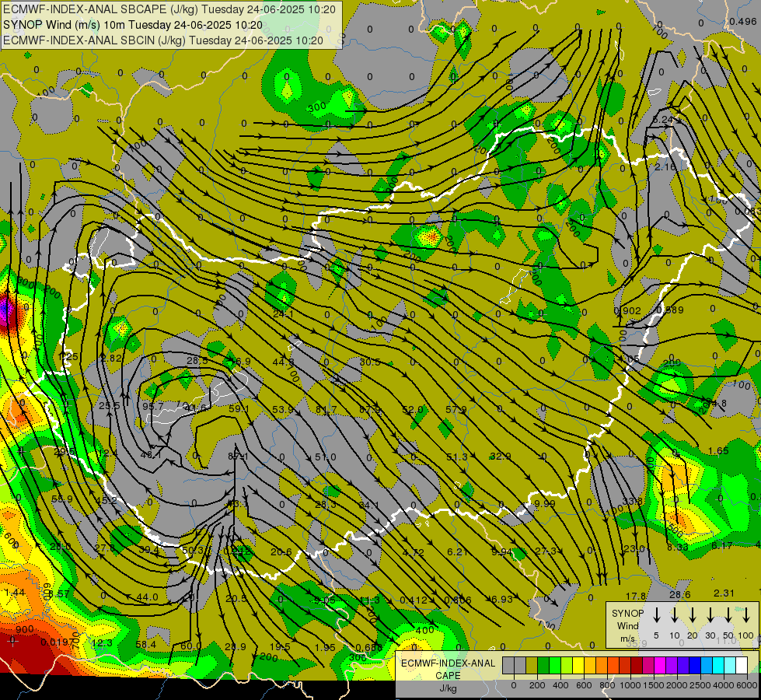This screenshot has width=761, height=700.
Task: Click the ECMWF-INDEX-ANAL CAPE legend label
Action: [x=448, y=670]
